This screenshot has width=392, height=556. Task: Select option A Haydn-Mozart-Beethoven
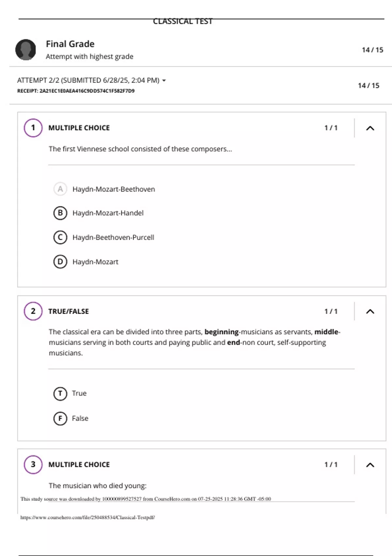point(60,189)
